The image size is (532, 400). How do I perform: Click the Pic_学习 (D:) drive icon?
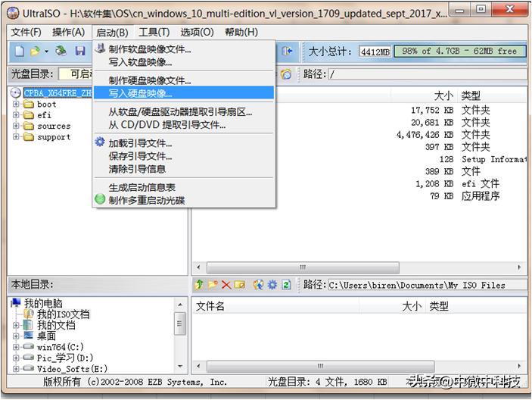[29, 358]
